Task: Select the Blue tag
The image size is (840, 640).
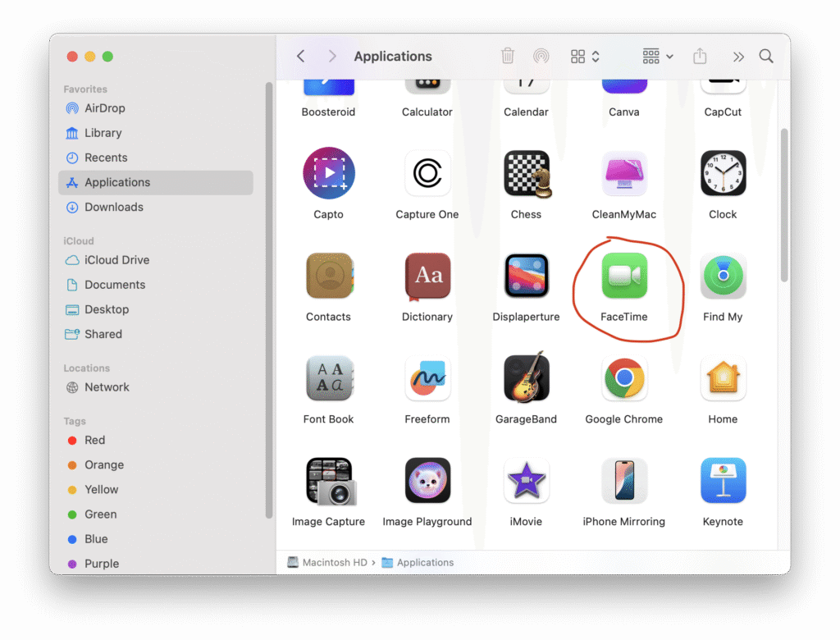Action: point(155,539)
